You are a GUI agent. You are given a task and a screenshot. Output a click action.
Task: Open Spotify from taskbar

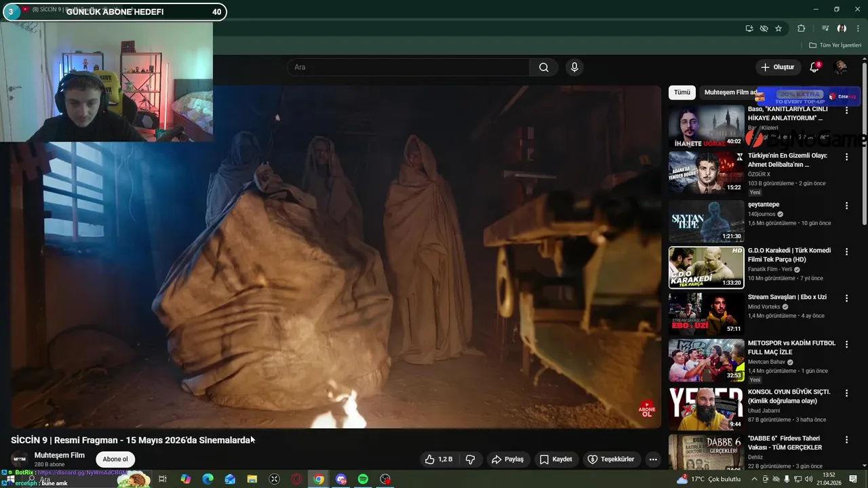click(363, 479)
